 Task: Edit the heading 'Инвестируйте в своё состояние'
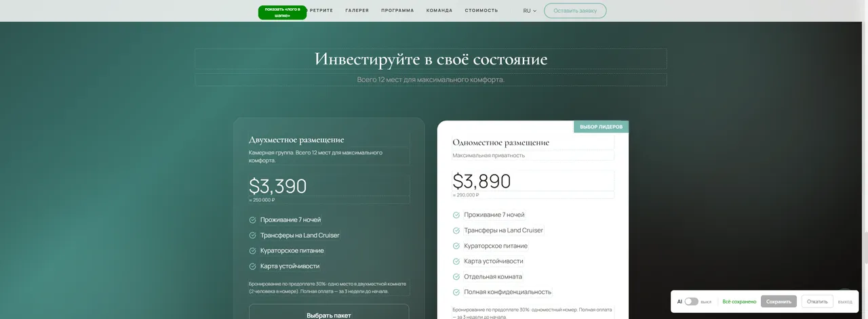431,59
